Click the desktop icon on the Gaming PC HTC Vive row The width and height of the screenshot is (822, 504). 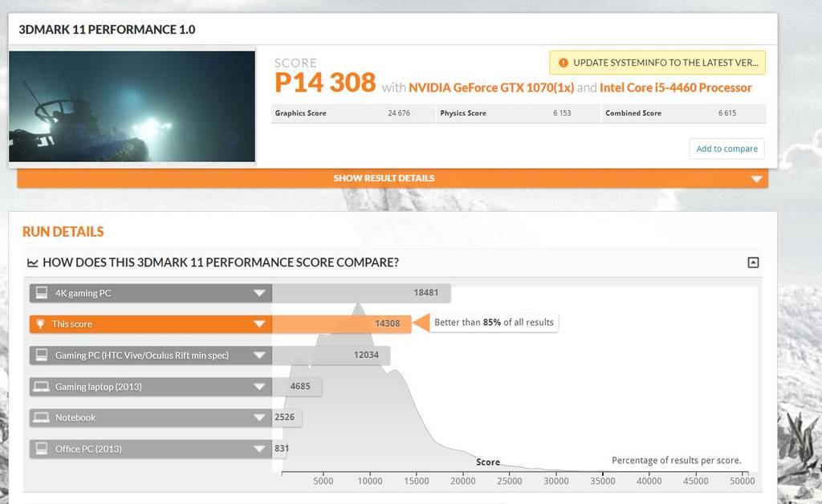click(x=42, y=356)
